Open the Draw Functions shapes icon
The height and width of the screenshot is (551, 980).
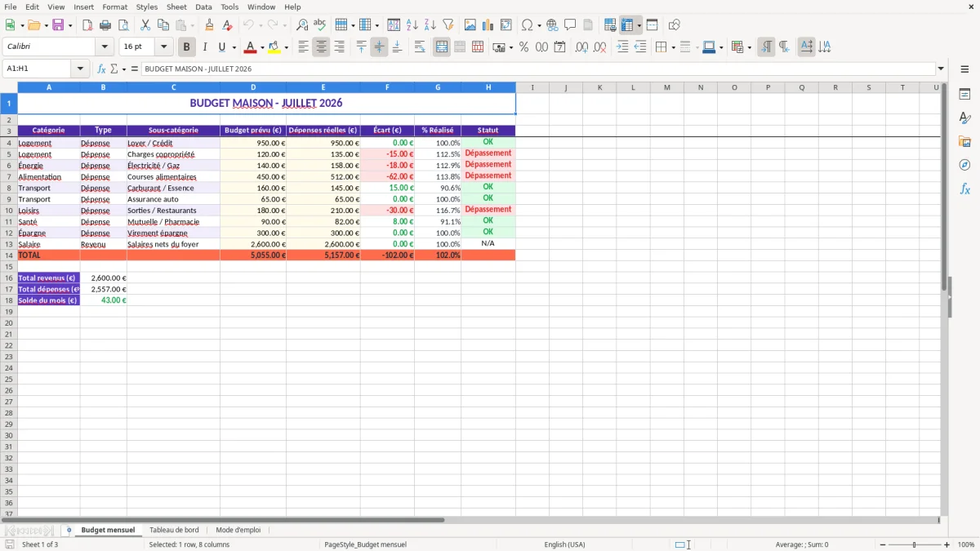674,25
